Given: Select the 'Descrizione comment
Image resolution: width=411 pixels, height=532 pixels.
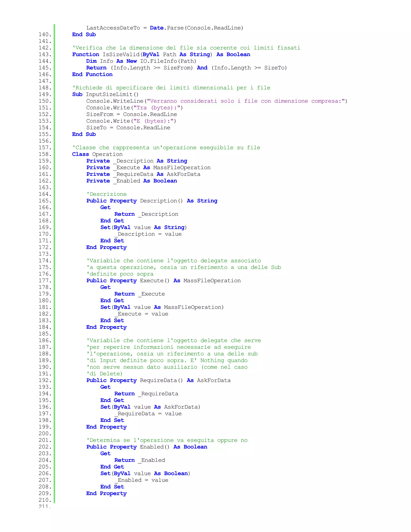Looking at the screenshot, I should (107, 194).
